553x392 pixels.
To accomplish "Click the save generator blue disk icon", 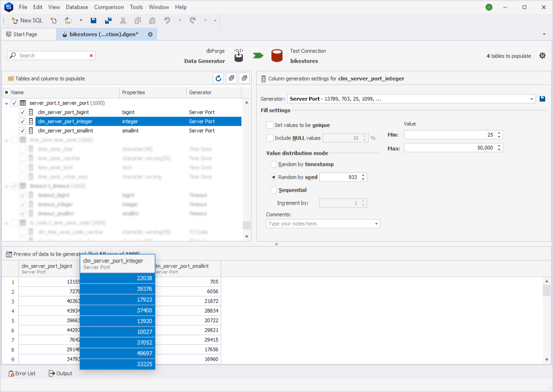I will 543,99.
